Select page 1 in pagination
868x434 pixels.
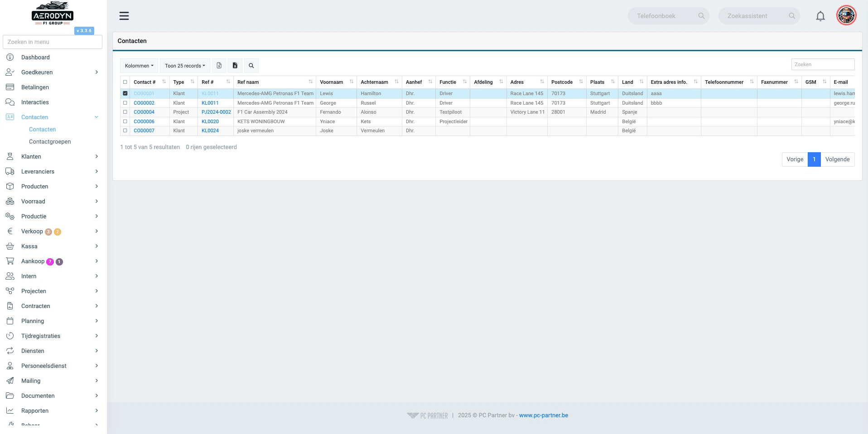point(814,159)
